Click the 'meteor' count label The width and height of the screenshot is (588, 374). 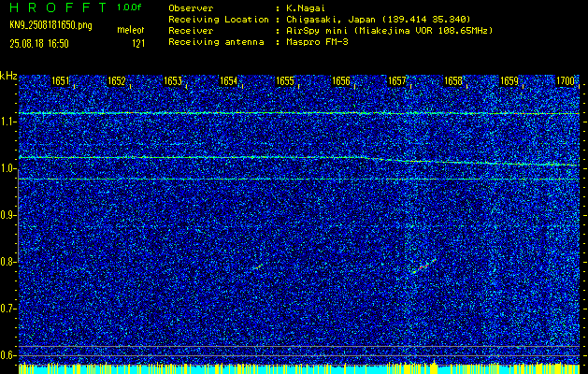tap(131, 30)
